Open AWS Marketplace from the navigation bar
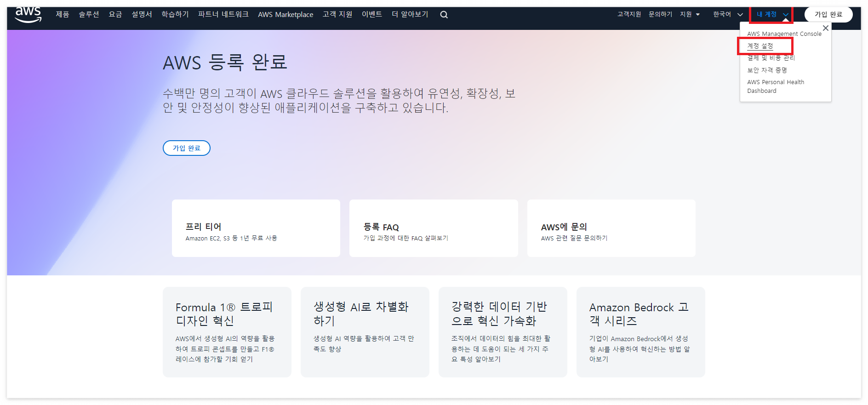868x405 pixels. (x=286, y=15)
